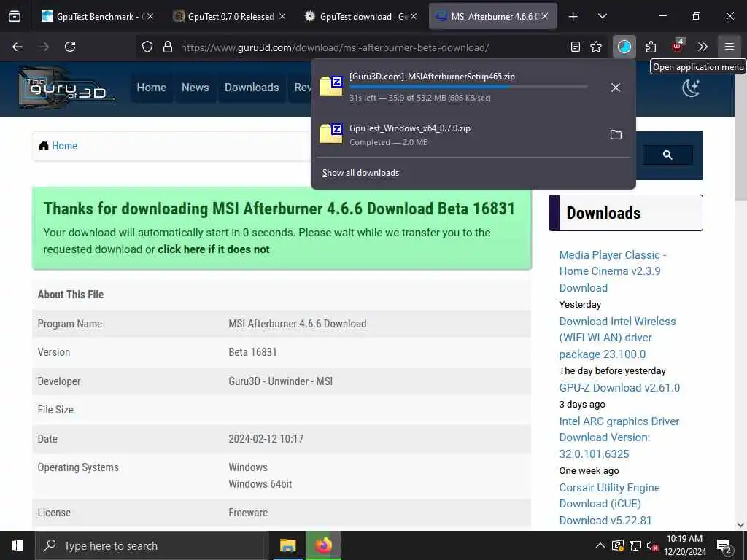Close the GpuTest download tab
This screenshot has width=747, height=560.
tap(414, 17)
